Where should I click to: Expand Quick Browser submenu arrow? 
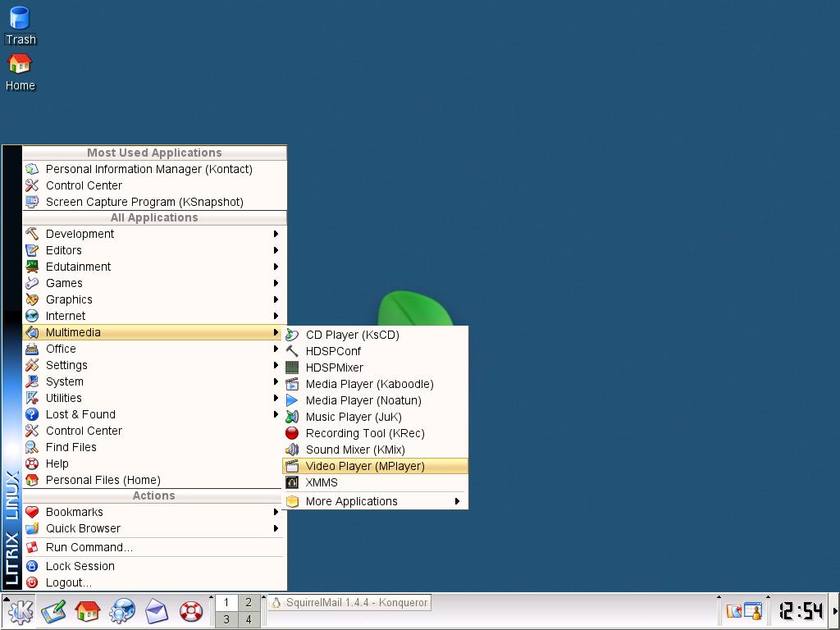coord(276,529)
